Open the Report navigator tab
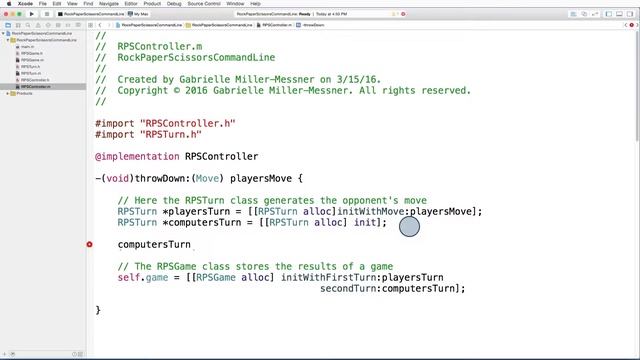 coord(78,25)
